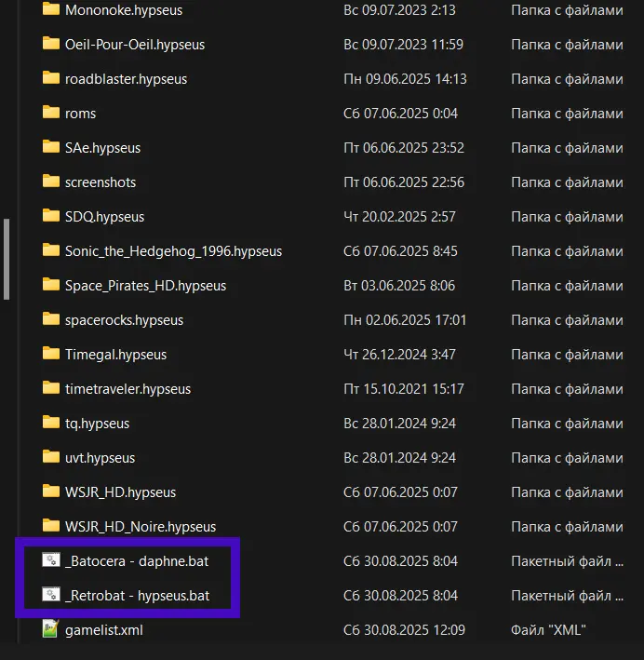This screenshot has height=660, width=644.
Task: Click the uvt.hypseus folder icon
Action: pyautogui.click(x=51, y=457)
